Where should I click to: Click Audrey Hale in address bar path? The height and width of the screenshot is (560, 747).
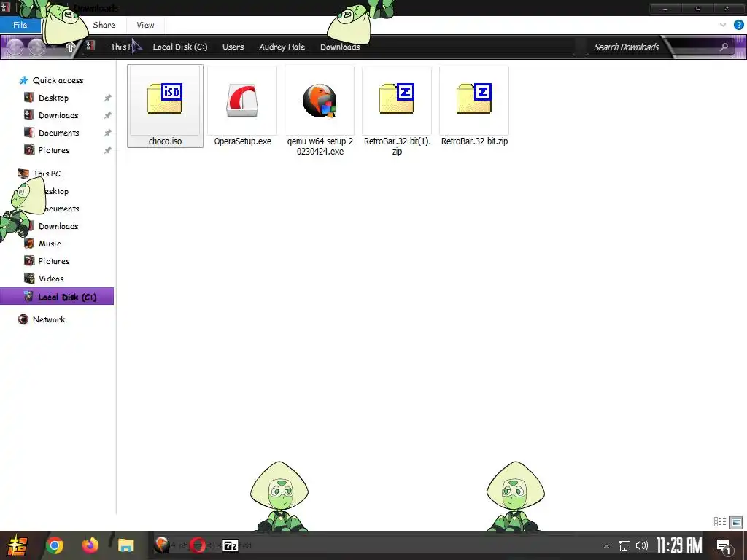tap(282, 47)
